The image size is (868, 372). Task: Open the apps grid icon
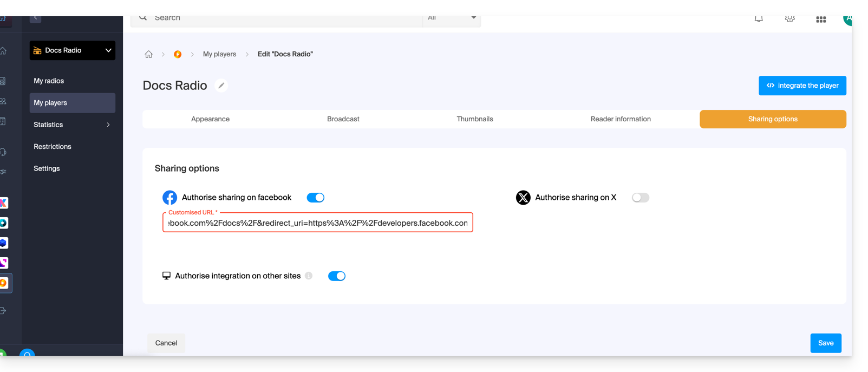tap(821, 19)
